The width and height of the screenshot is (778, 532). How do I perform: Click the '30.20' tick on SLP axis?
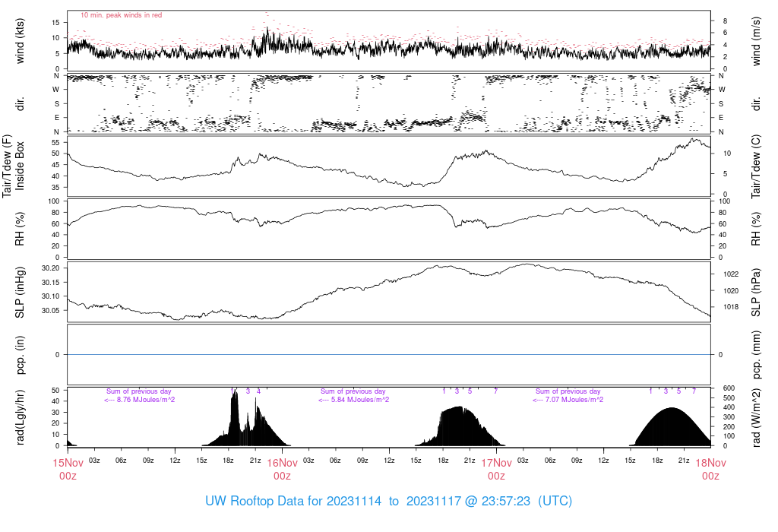[x=51, y=268]
